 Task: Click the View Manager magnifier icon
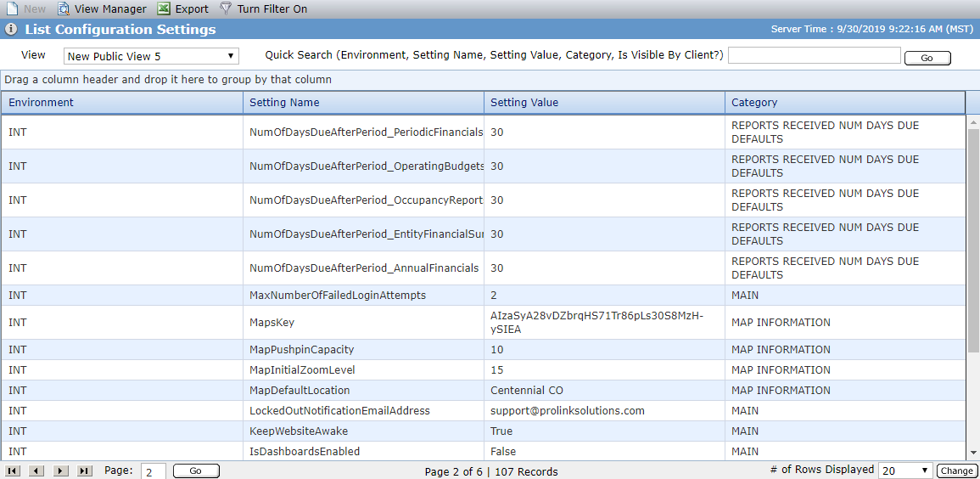64,8
